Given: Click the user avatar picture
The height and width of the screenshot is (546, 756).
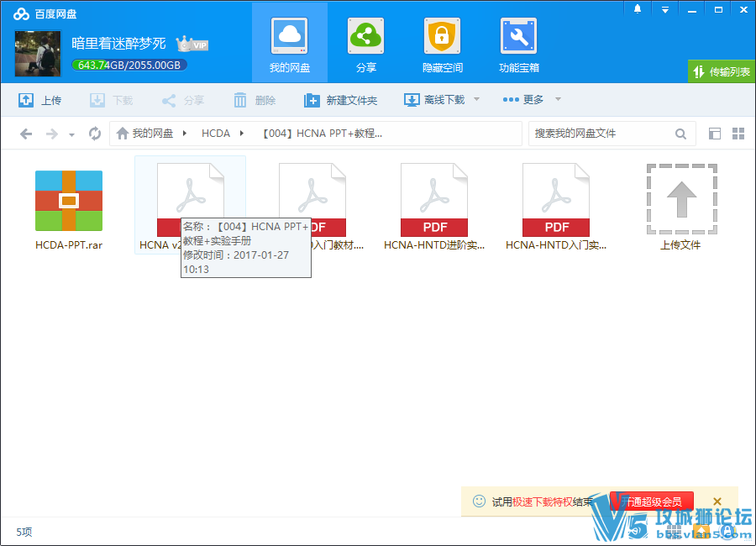Looking at the screenshot, I should pos(38,54).
